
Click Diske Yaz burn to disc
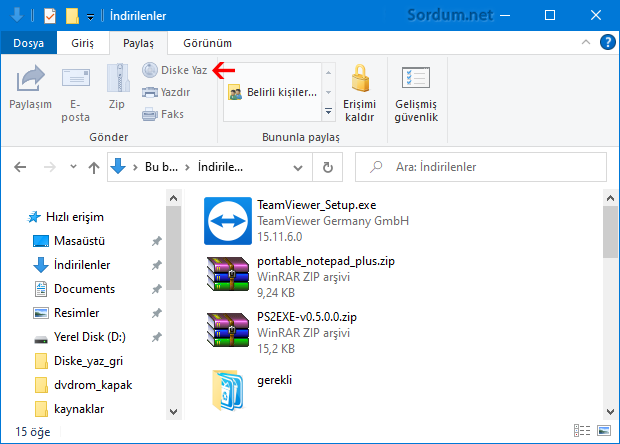[174, 70]
